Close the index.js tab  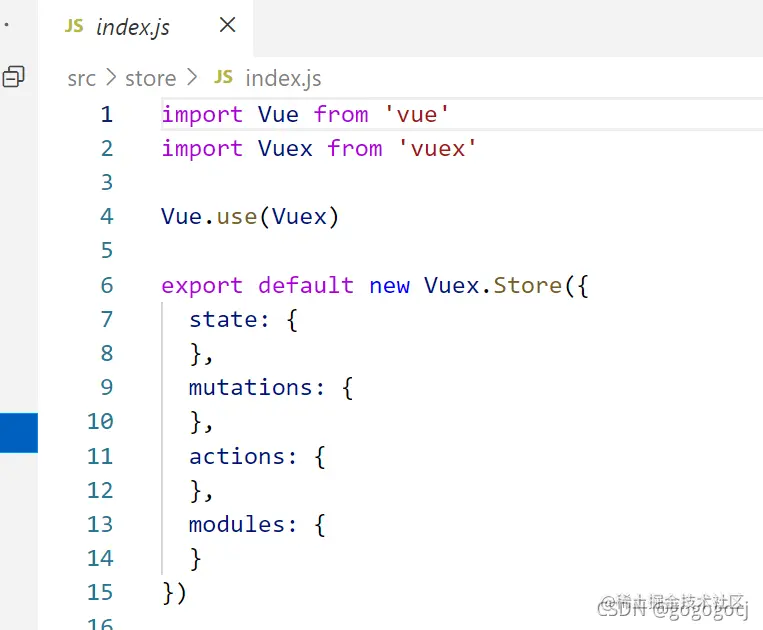coord(227,25)
